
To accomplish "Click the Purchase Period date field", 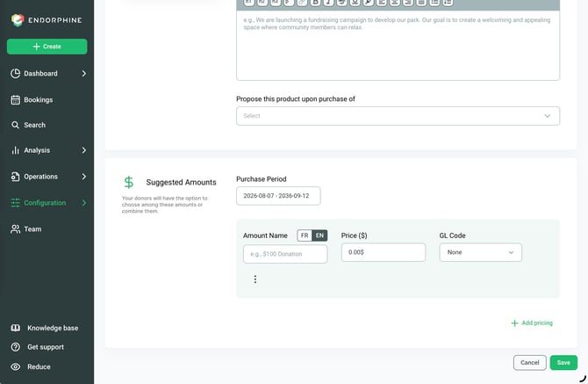I will coord(278,196).
